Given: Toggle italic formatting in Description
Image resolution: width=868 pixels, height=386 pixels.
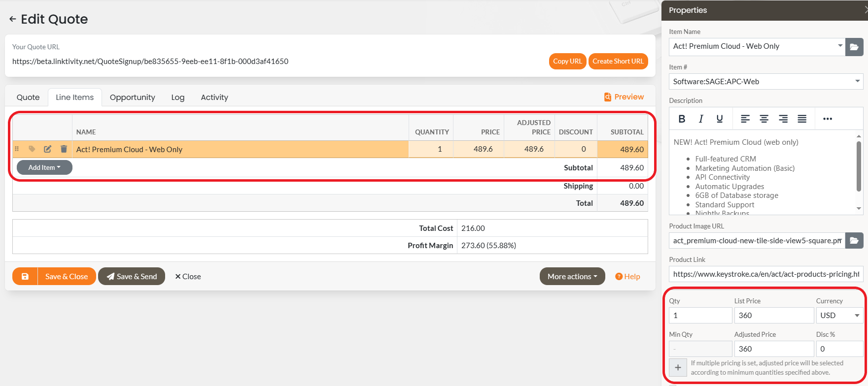Looking at the screenshot, I should (700, 119).
